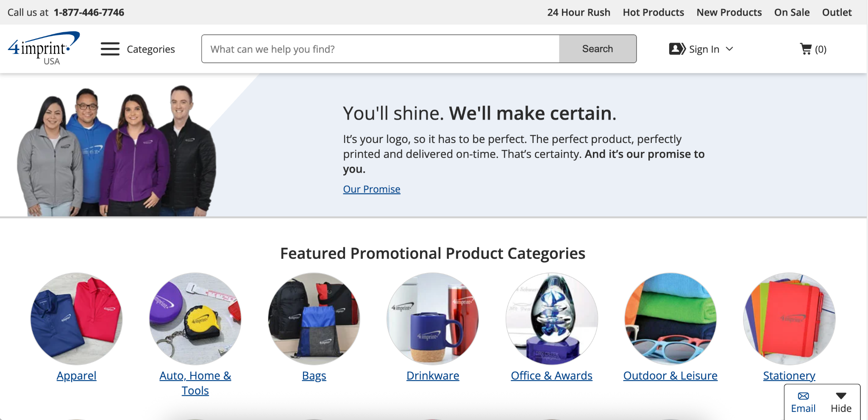
Task: Select the Drinkware mug image
Action: tap(433, 319)
